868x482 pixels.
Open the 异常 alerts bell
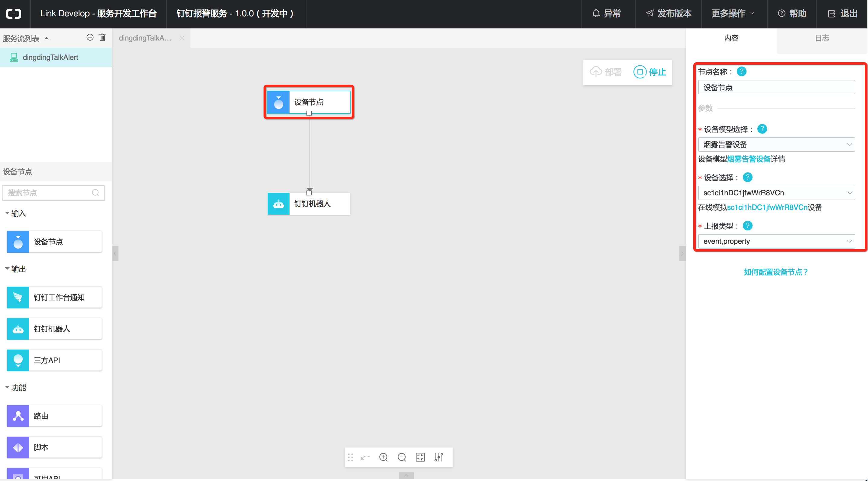[607, 14]
